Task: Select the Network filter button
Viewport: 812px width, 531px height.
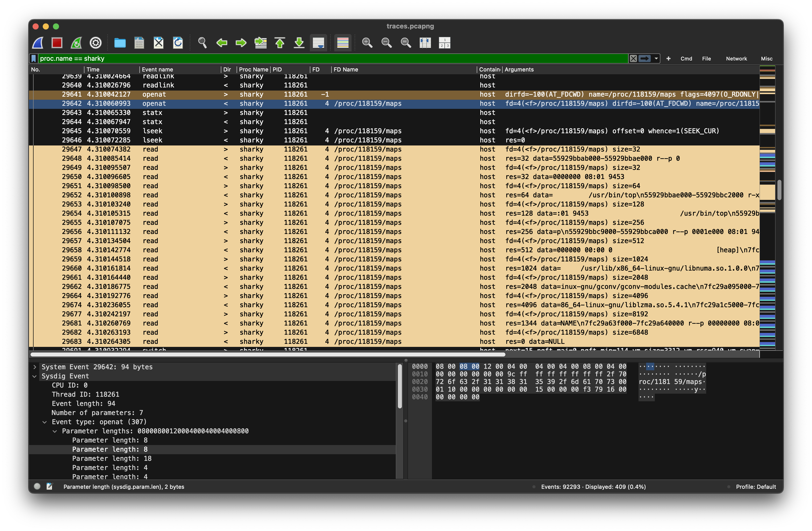Action: click(736, 59)
